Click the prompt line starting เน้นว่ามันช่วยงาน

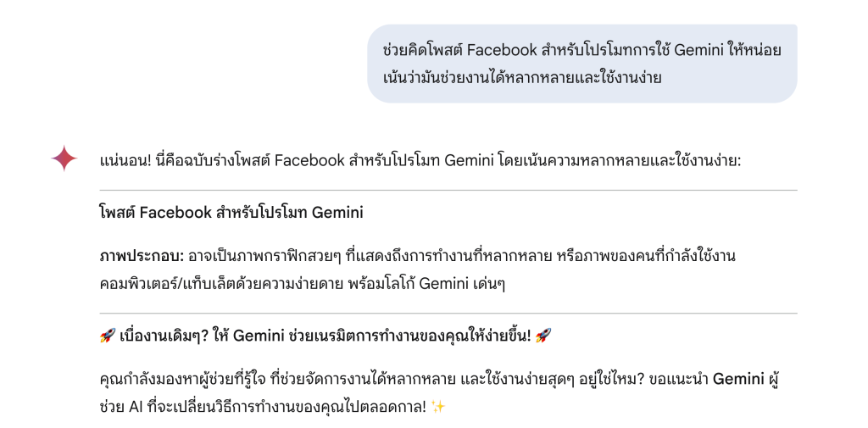tap(522, 77)
